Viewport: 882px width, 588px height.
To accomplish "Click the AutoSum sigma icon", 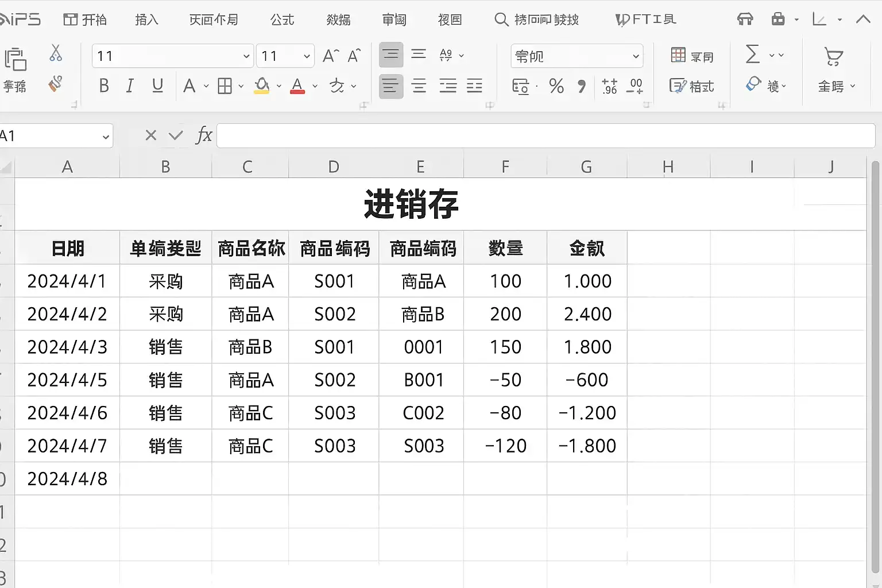I will (752, 55).
